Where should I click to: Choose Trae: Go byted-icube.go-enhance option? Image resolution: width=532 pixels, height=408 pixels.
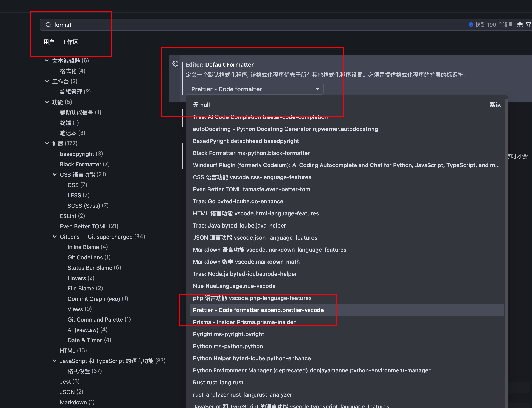click(347, 201)
